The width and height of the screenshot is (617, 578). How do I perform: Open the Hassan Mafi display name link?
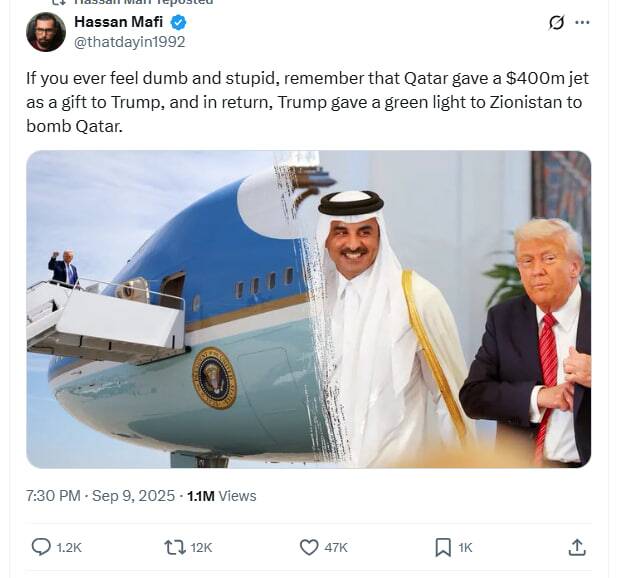pos(118,22)
